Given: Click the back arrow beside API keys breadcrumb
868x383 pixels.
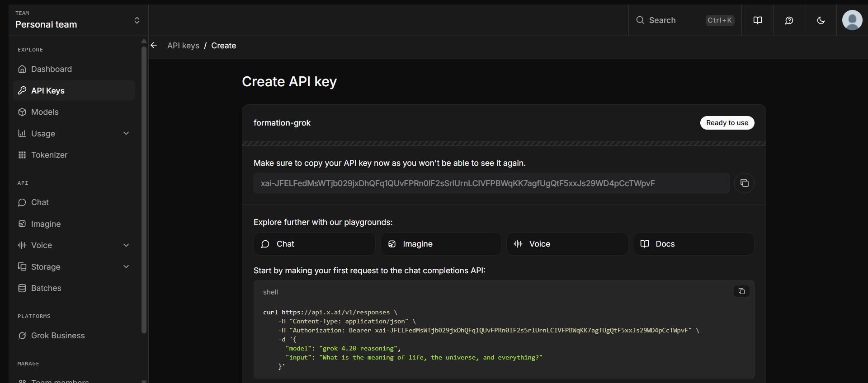Looking at the screenshot, I should point(154,45).
